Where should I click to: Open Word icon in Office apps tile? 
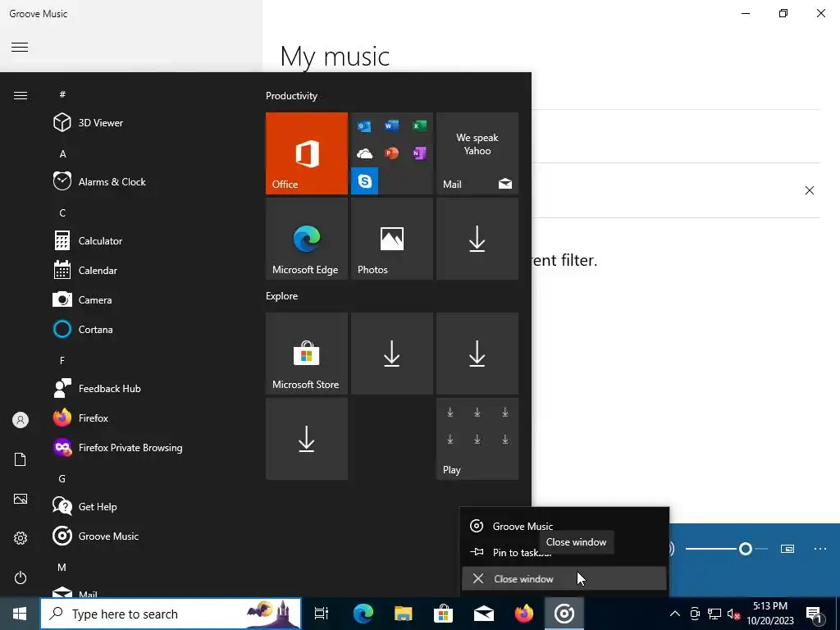click(x=391, y=126)
